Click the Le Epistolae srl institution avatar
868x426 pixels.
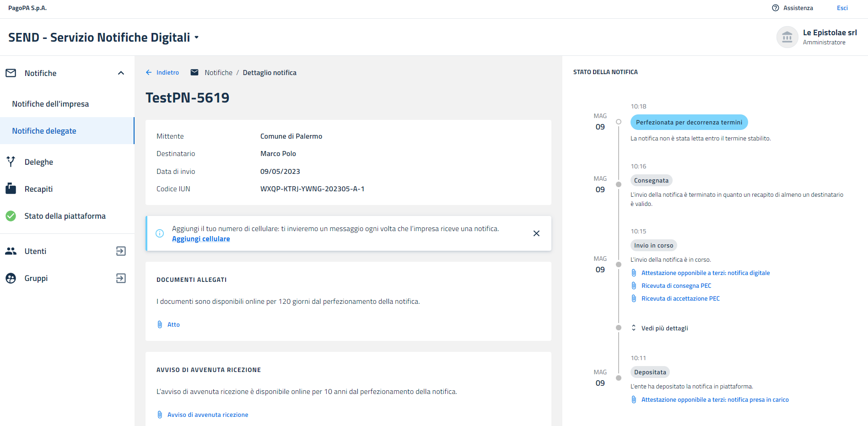pos(787,37)
